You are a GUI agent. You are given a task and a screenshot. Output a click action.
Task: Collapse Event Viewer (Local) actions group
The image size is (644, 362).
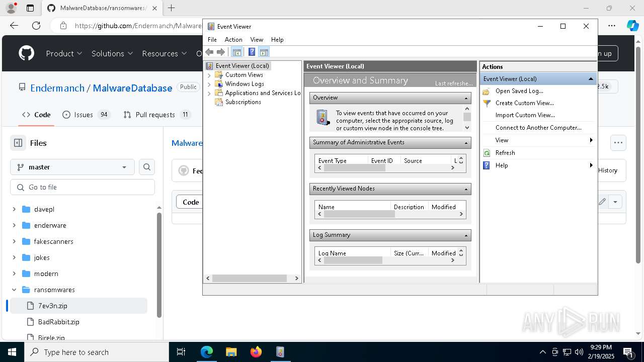[x=591, y=79]
